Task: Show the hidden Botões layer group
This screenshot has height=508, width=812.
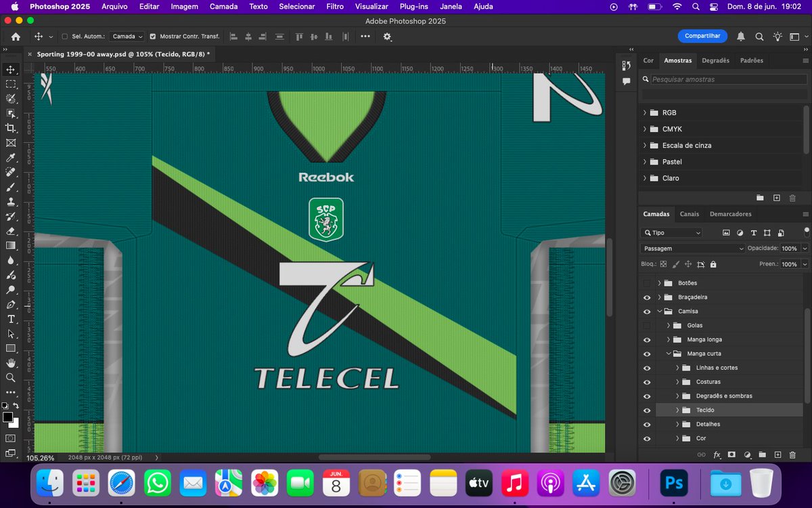Action: (647, 283)
